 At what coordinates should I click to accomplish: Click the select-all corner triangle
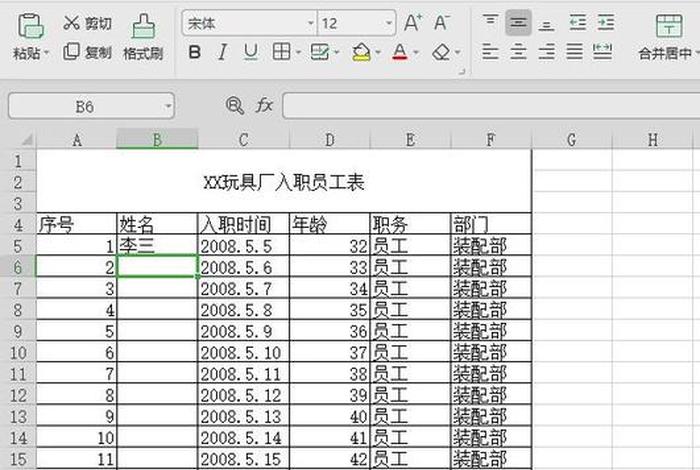point(26,140)
